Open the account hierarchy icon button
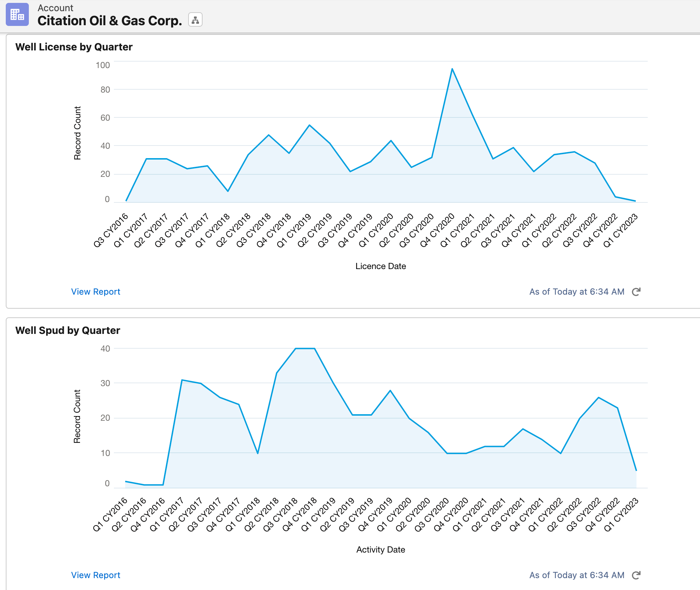Image resolution: width=700 pixels, height=590 pixels. click(x=195, y=20)
